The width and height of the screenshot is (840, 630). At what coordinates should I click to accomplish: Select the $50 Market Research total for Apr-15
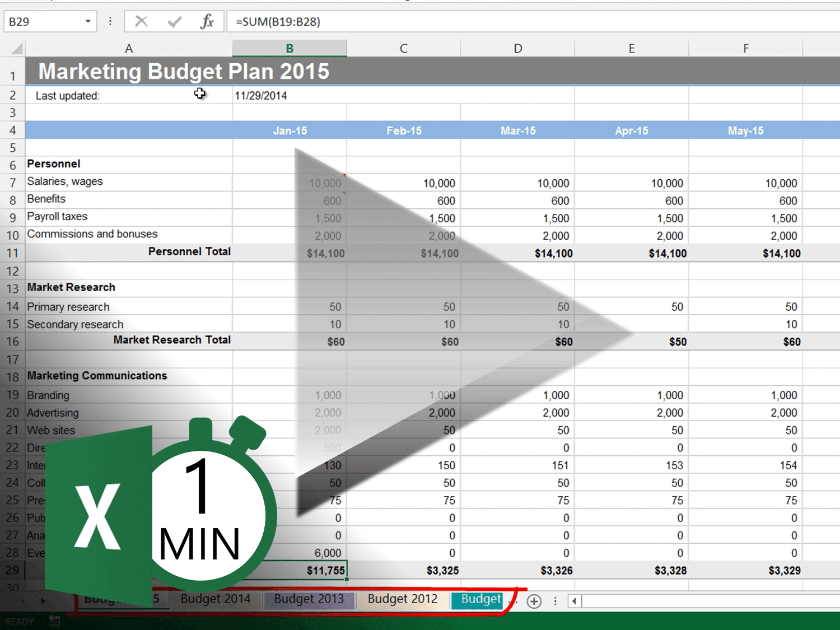(x=632, y=342)
